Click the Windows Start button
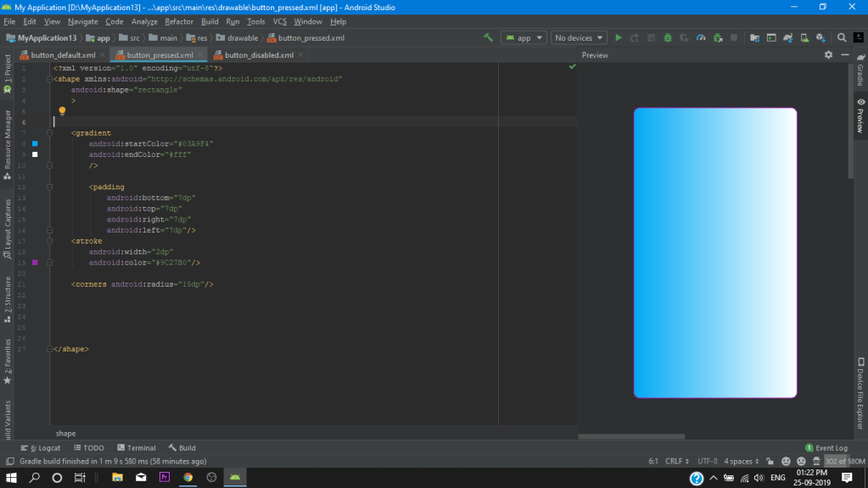 tap(12, 478)
